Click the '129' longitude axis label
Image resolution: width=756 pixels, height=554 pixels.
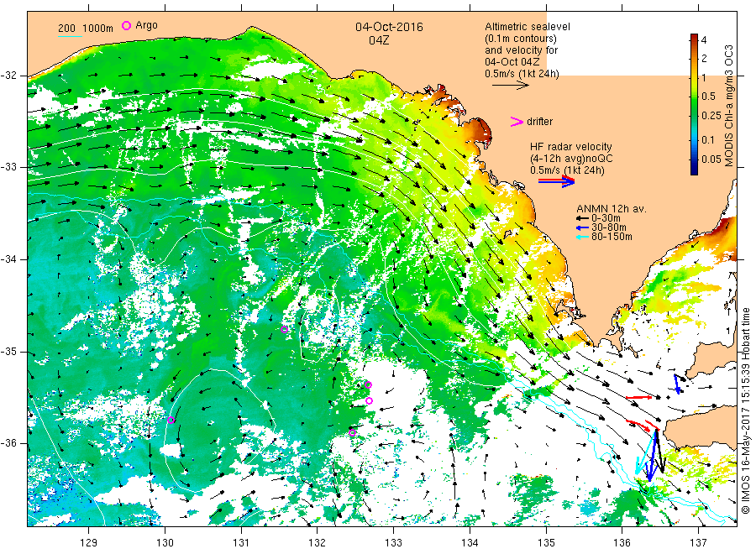(89, 543)
